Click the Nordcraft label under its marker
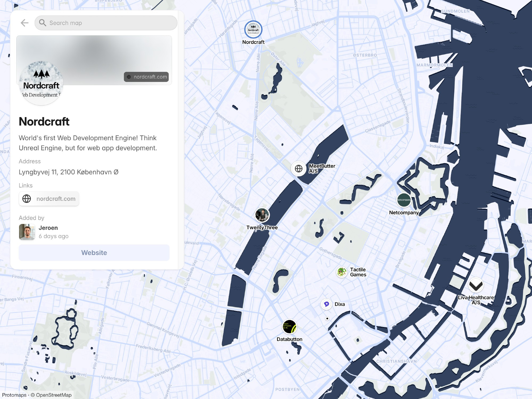The width and height of the screenshot is (532, 399). [253, 42]
